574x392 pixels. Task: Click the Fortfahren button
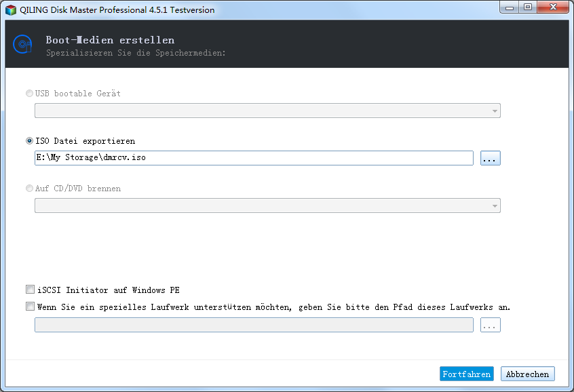coord(467,374)
